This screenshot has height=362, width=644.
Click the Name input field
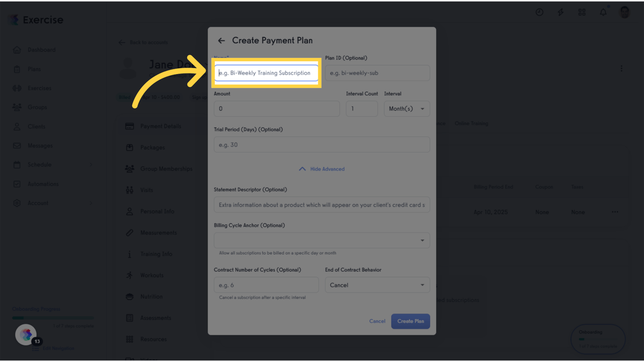click(x=266, y=73)
